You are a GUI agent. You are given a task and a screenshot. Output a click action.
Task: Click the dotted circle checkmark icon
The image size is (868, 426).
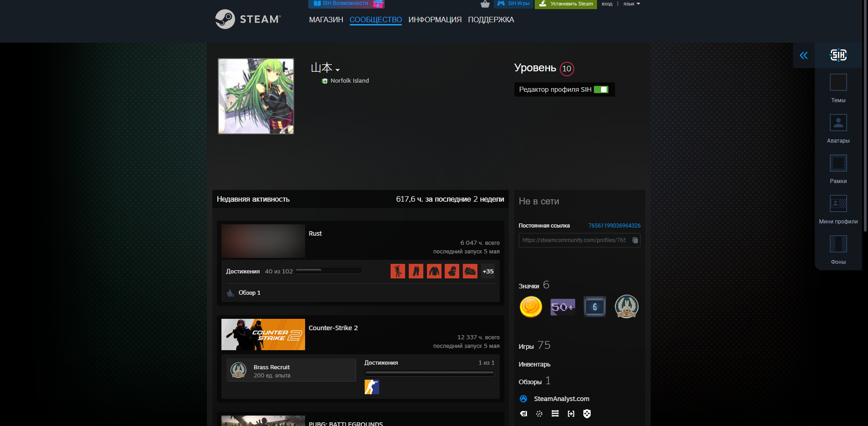coord(539,414)
